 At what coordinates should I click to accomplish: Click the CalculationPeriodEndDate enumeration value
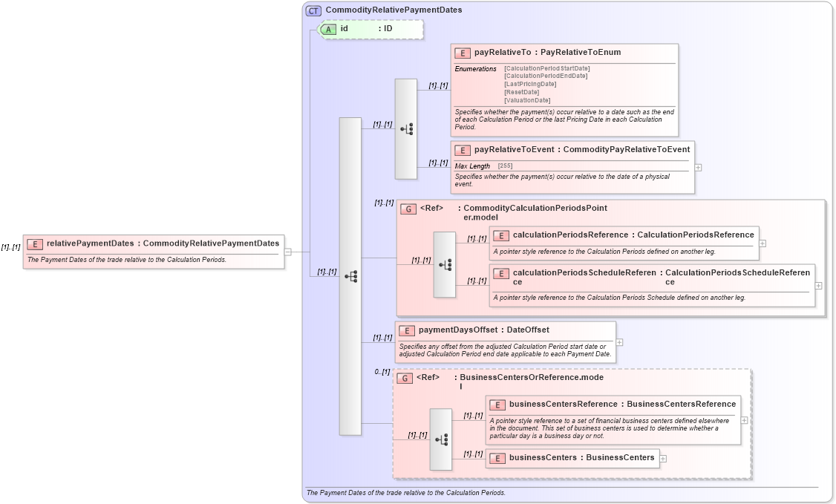(546, 76)
